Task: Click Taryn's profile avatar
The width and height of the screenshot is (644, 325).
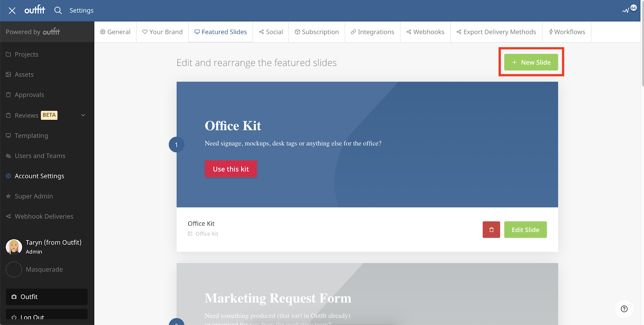Action: coord(14,247)
